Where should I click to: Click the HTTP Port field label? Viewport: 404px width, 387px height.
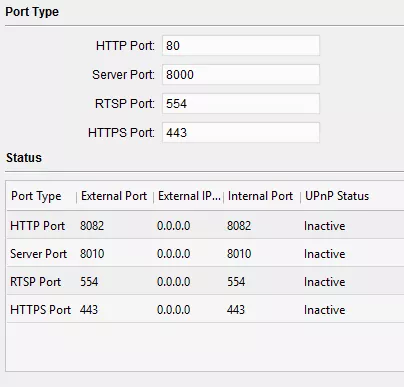[x=125, y=45]
